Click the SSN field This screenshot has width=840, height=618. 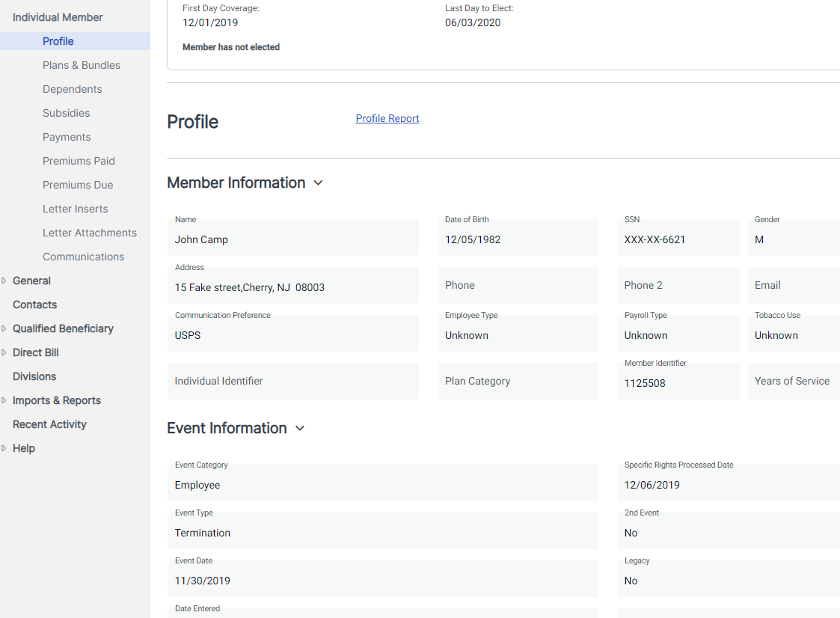point(678,237)
